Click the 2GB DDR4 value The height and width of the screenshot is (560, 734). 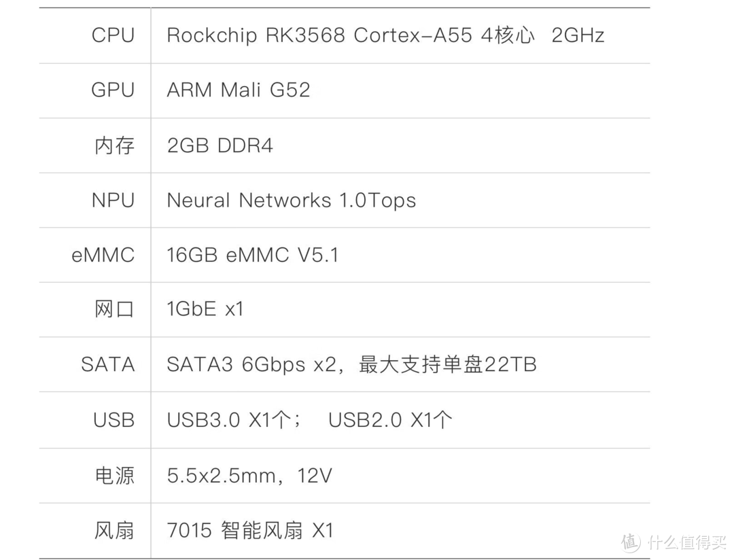(220, 145)
